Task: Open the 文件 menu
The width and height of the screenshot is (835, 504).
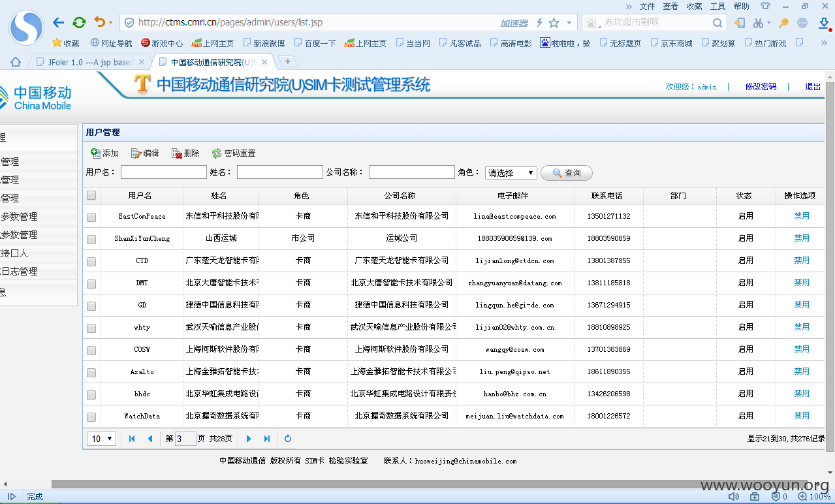Action: point(647,6)
